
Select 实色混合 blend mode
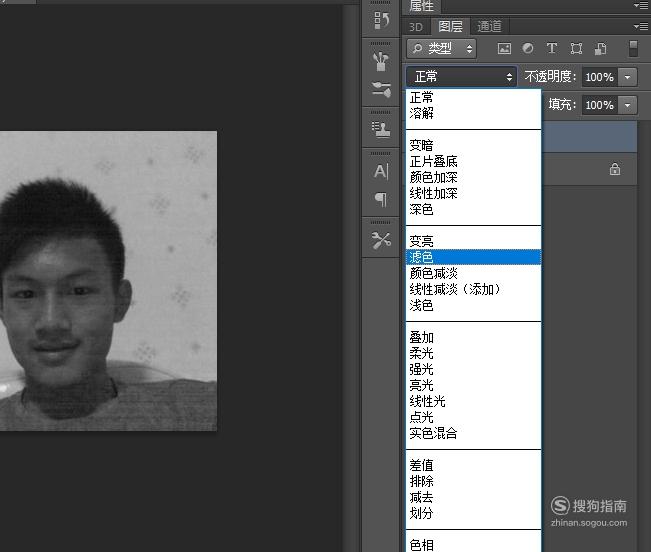click(x=473, y=433)
